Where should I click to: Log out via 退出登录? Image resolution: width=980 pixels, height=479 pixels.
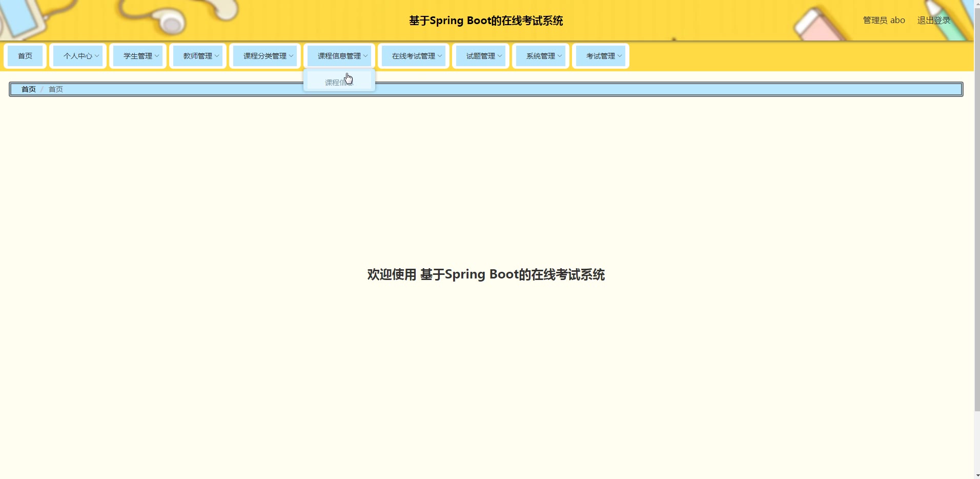coord(934,21)
